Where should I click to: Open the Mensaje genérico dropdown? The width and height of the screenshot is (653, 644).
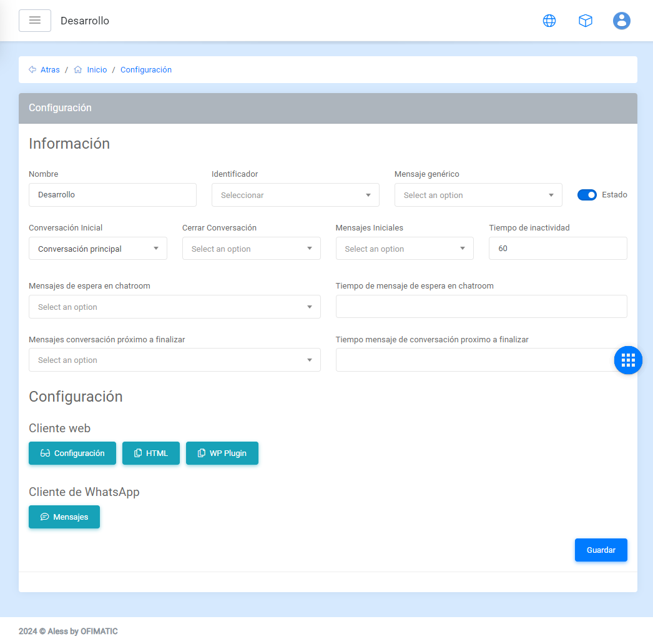[478, 195]
